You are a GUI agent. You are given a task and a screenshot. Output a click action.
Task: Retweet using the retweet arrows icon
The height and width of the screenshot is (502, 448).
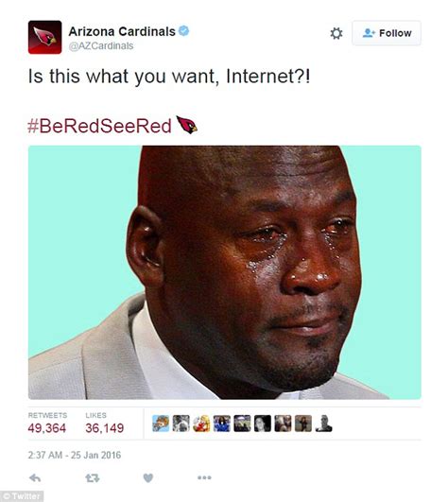click(x=93, y=478)
